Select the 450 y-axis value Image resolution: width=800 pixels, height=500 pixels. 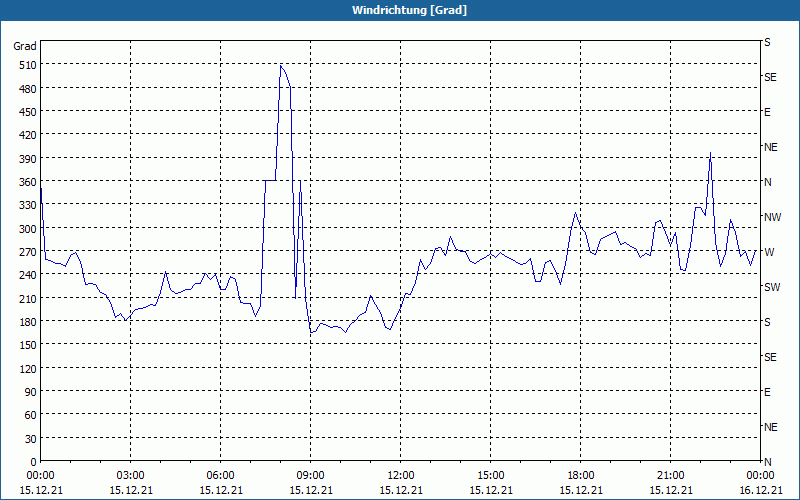click(28, 112)
